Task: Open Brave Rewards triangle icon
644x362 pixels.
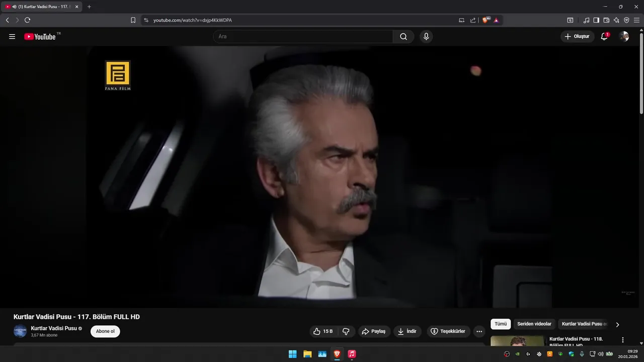Action: (x=496, y=20)
